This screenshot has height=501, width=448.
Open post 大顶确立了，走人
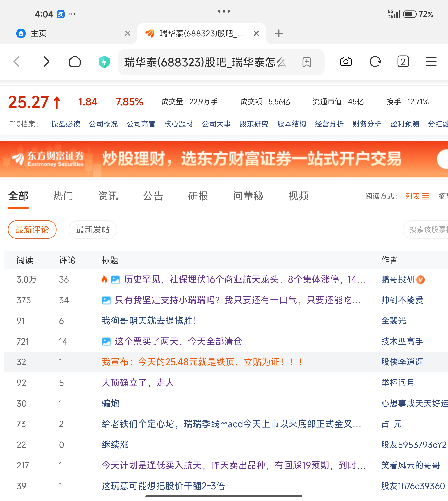point(138,383)
